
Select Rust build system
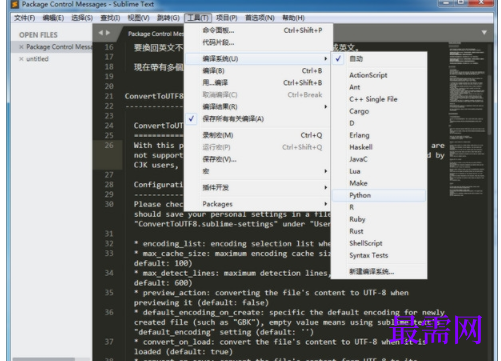point(379,231)
